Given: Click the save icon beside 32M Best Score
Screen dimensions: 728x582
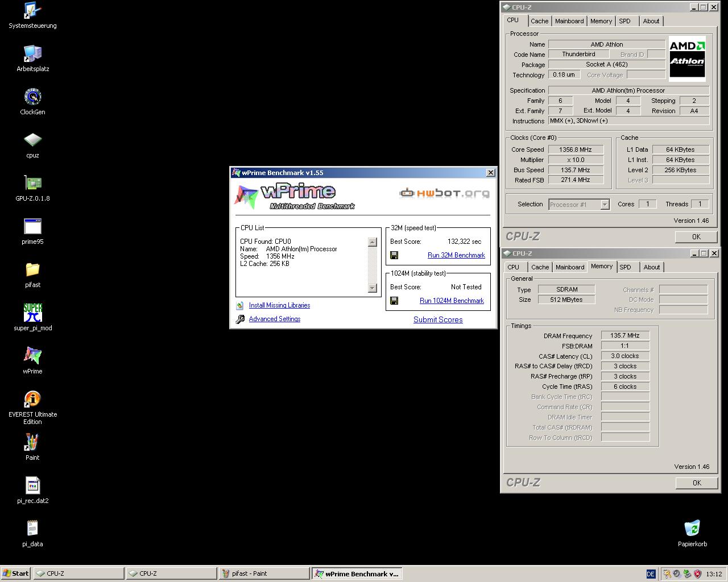Looking at the screenshot, I should tap(394, 255).
